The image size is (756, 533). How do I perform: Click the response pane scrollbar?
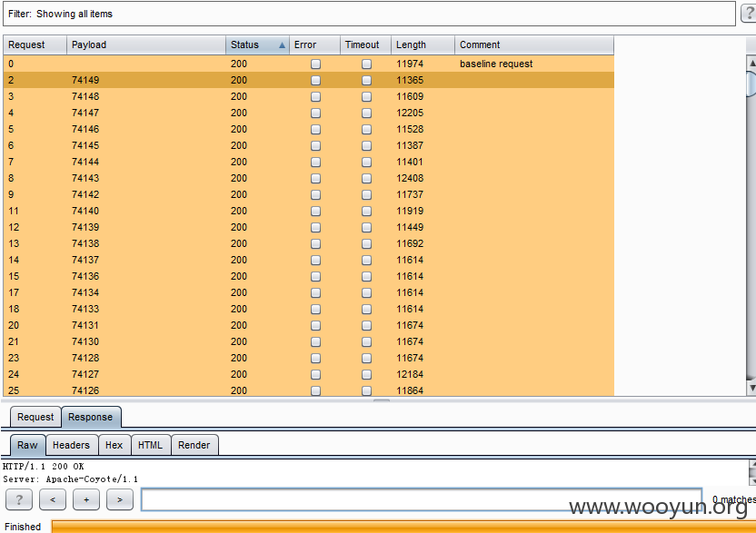tap(752, 472)
